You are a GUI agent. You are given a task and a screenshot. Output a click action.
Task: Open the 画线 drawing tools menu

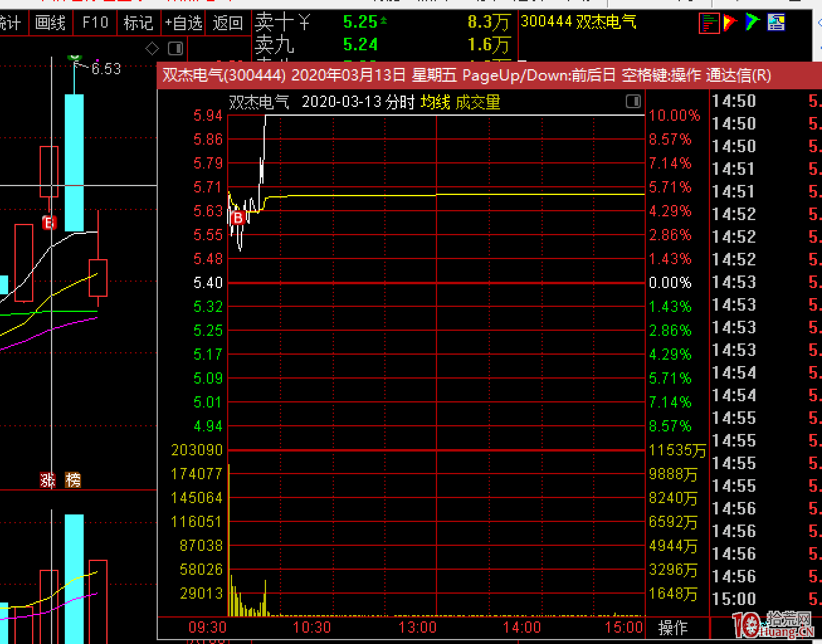coord(50,23)
